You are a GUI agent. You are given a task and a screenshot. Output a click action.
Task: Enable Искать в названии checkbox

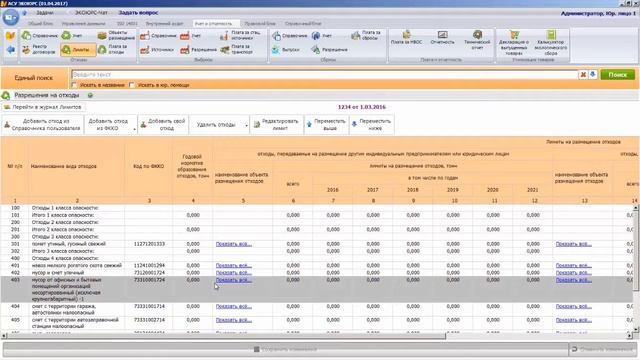pos(74,85)
